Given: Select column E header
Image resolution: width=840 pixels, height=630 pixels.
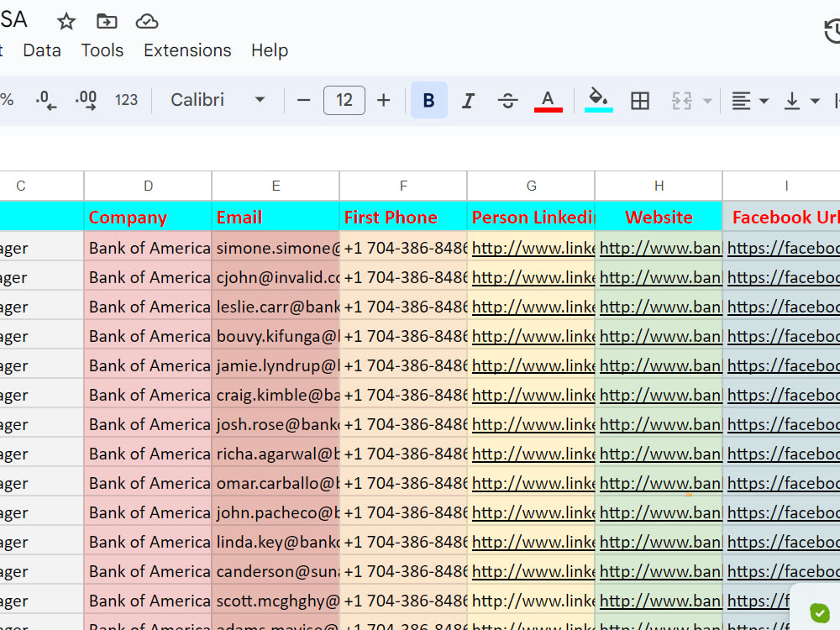Looking at the screenshot, I should (x=276, y=186).
